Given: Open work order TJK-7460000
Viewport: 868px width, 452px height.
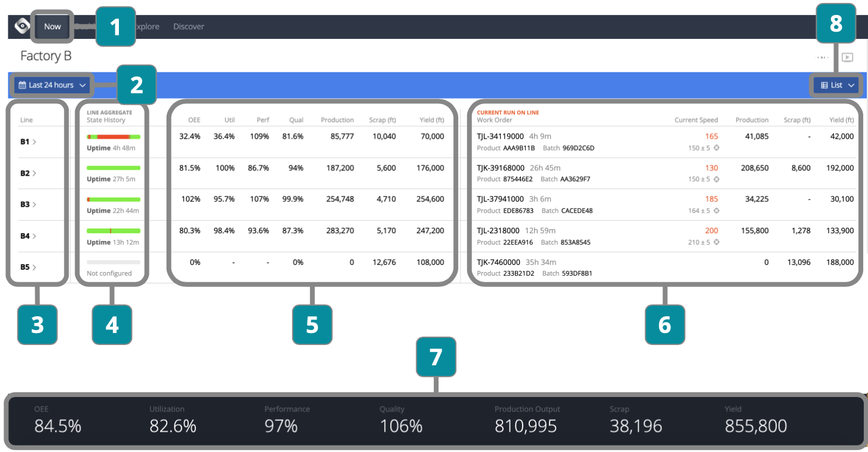Looking at the screenshot, I should point(498,262).
